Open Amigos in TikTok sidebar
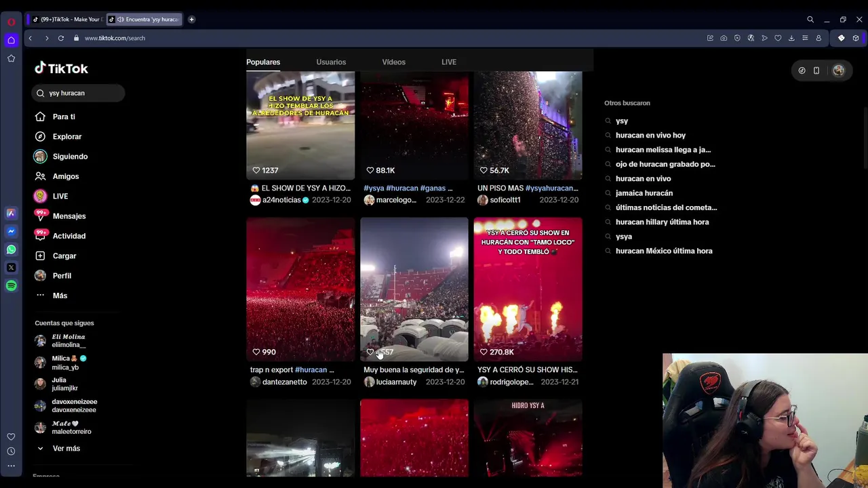 coord(66,176)
